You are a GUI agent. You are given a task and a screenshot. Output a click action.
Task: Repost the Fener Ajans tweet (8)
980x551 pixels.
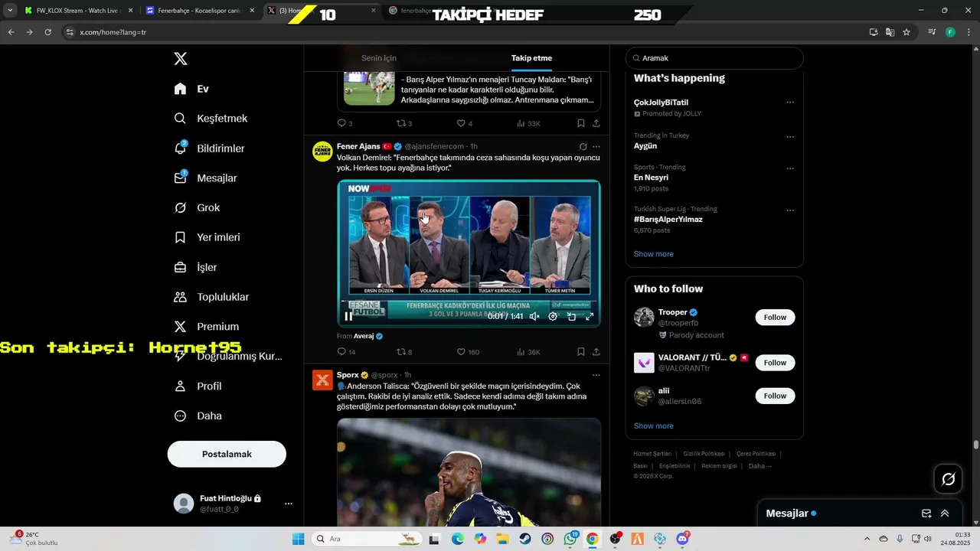click(x=404, y=352)
